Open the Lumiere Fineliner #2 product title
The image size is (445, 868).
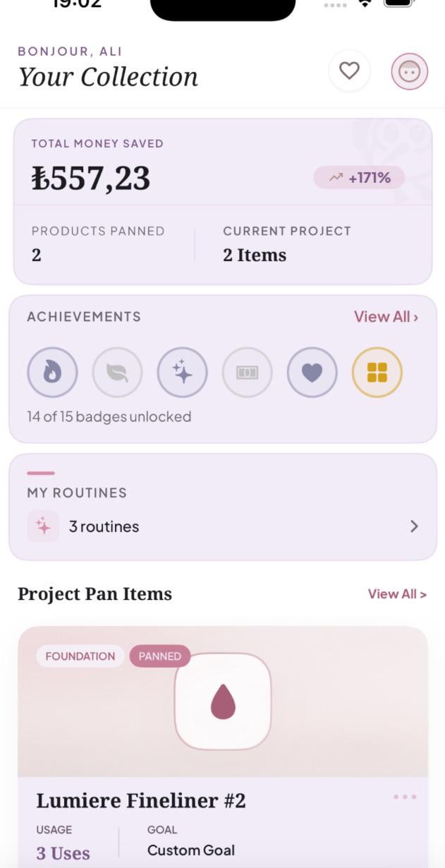click(x=141, y=801)
